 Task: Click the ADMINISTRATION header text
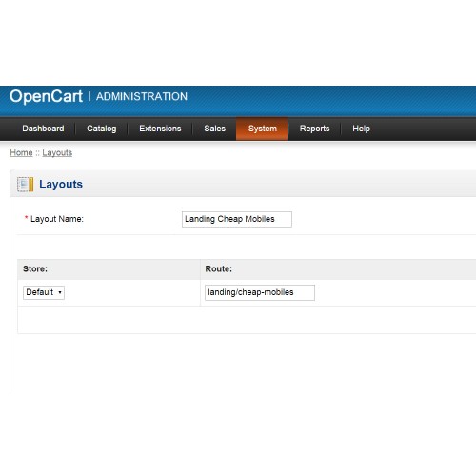[x=142, y=96]
